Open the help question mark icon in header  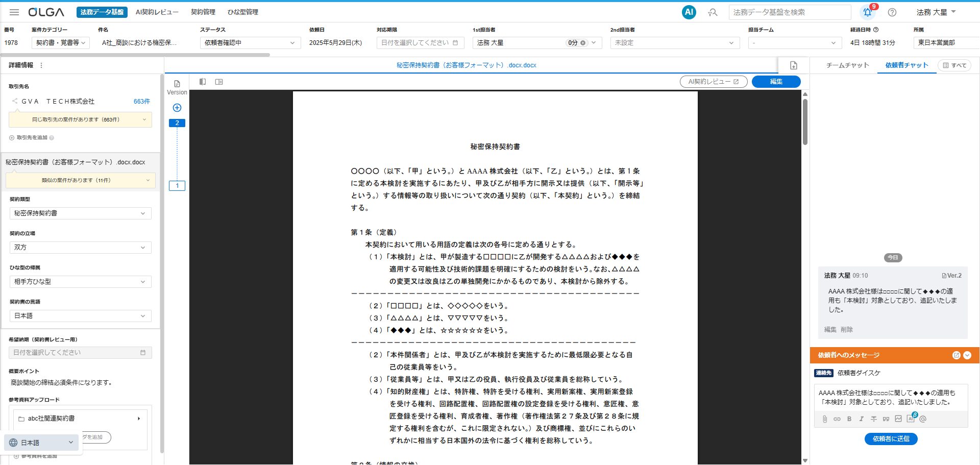click(x=892, y=12)
